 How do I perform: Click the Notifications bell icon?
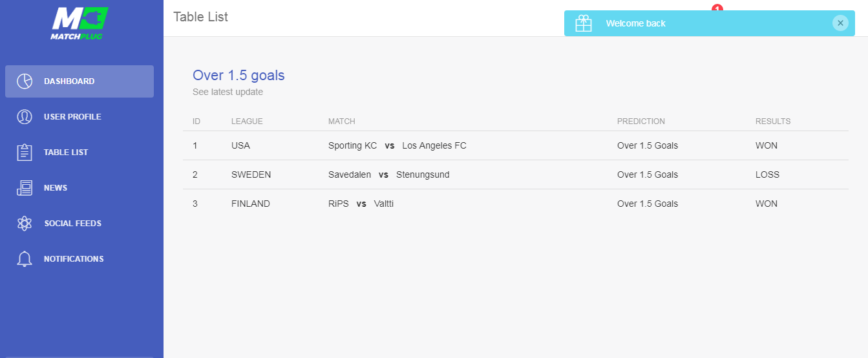25,259
